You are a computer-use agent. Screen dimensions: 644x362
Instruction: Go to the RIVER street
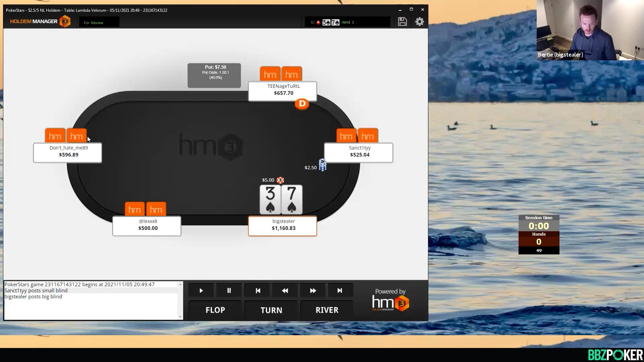click(327, 310)
